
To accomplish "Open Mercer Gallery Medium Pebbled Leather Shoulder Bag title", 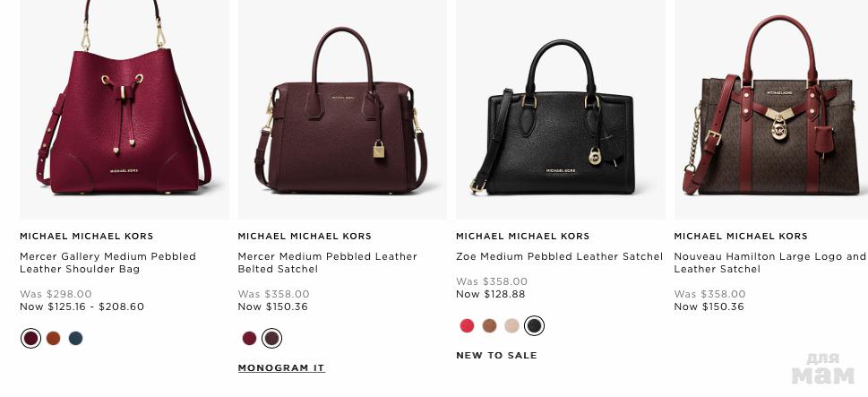I will click(x=108, y=263).
